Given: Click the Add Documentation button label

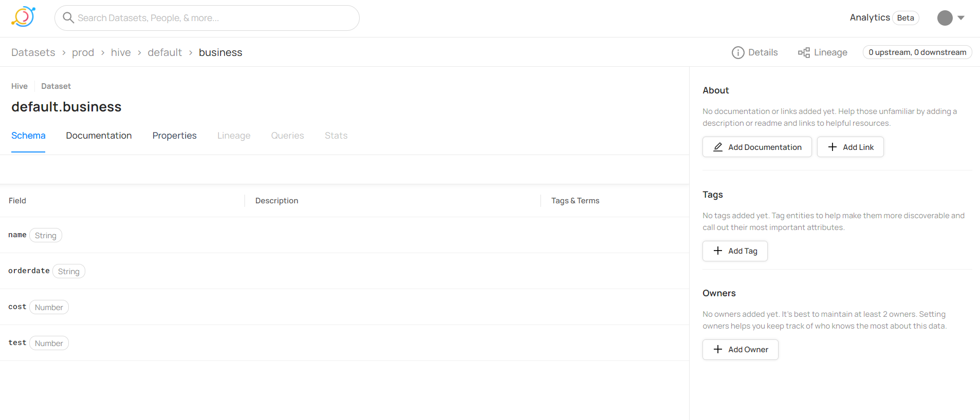Looking at the screenshot, I should click(765, 147).
